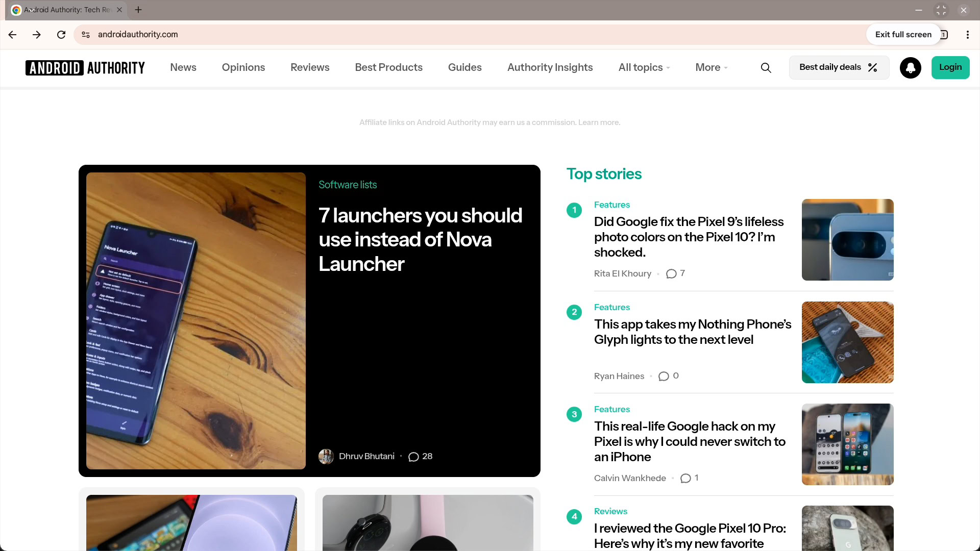
Task: Open the Reviews nav item
Action: click(x=310, y=67)
